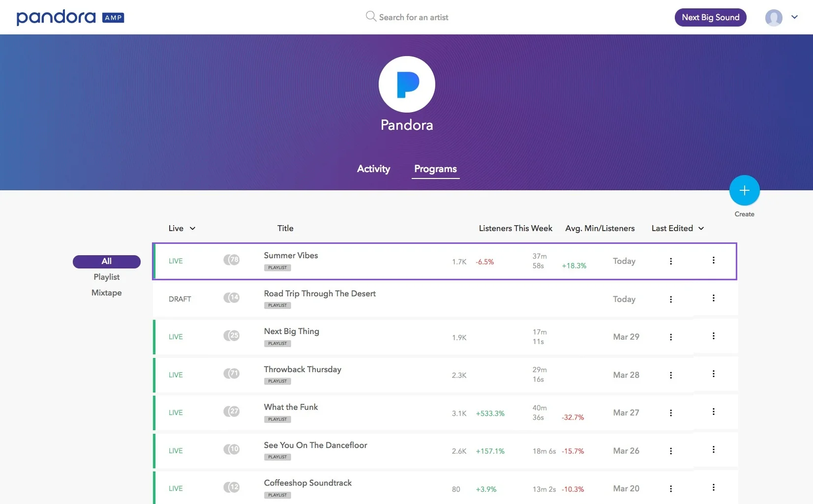Open Throwback Thursday inner options menu
Image resolution: width=813 pixels, height=504 pixels.
click(x=670, y=375)
